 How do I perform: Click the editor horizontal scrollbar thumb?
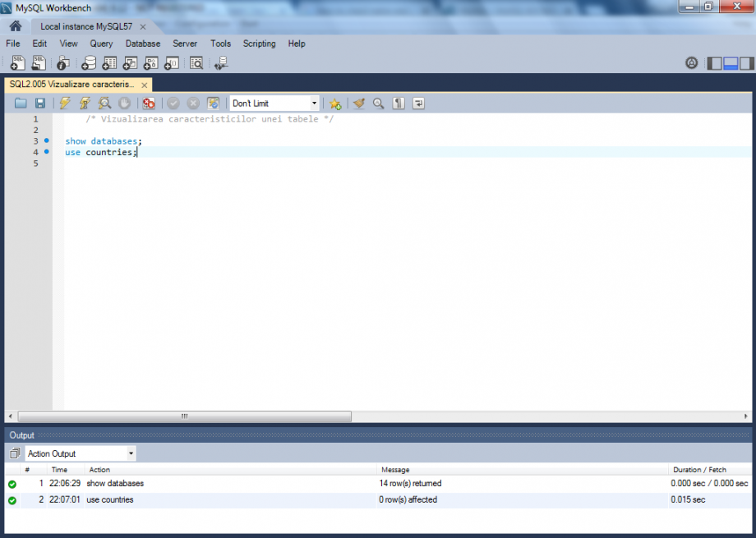click(x=185, y=416)
